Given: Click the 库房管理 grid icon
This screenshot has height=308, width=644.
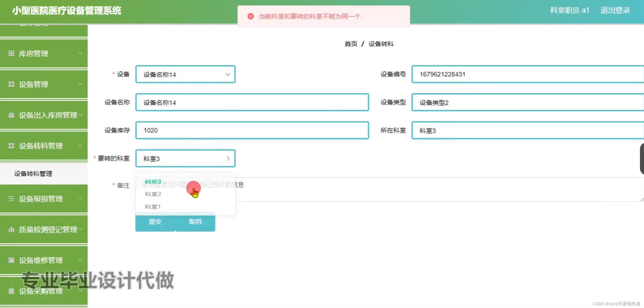Looking at the screenshot, I should (x=11, y=53).
